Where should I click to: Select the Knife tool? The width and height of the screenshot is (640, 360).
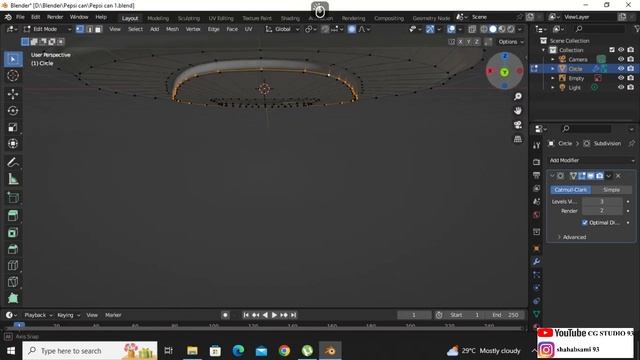13,282
